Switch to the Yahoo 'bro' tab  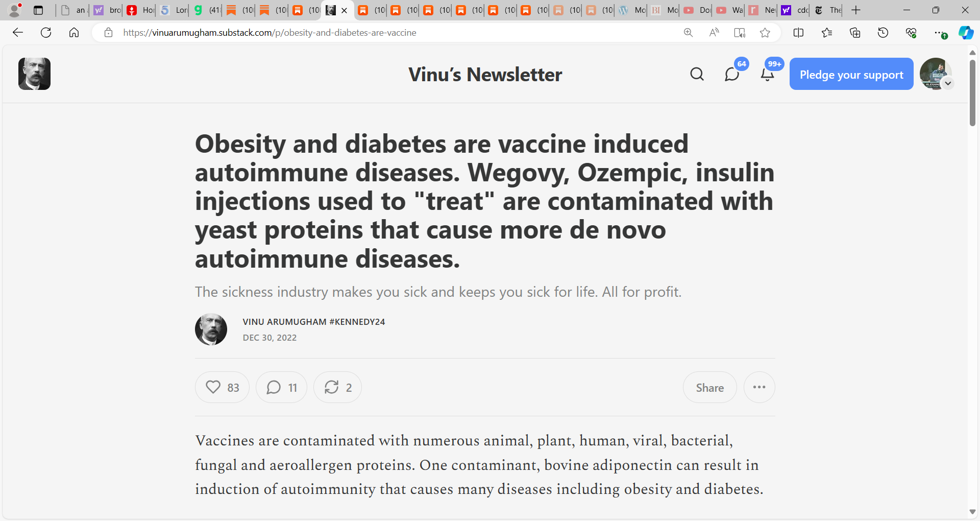click(107, 10)
